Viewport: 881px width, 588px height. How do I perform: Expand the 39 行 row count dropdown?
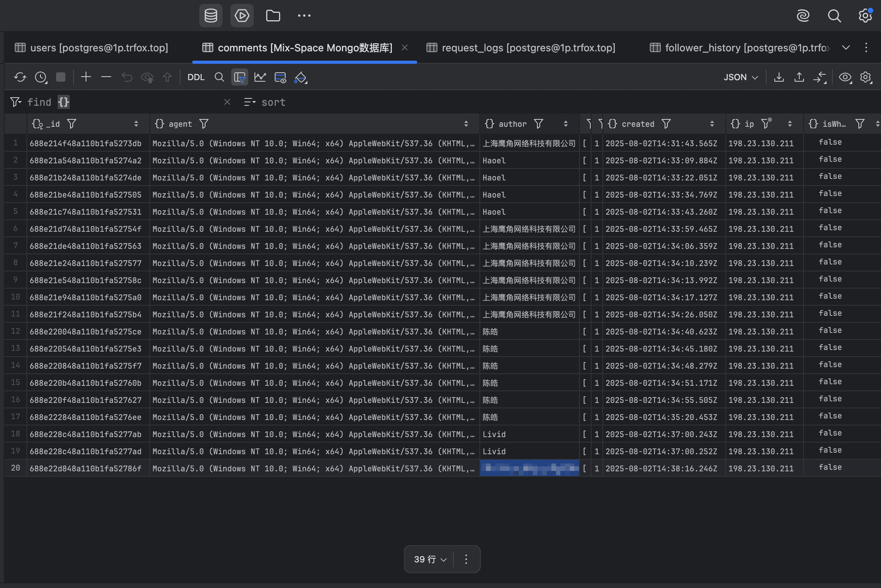coord(430,559)
